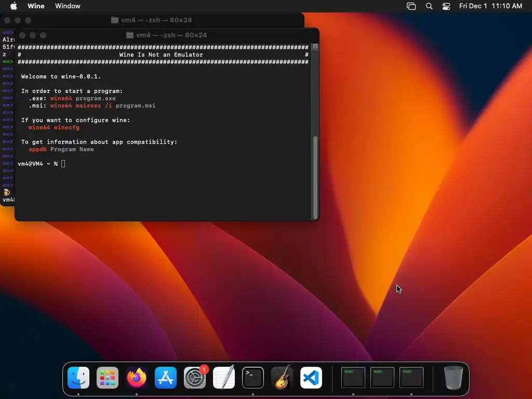
Task: Click 'program.exe' text in terminal
Action: point(96,98)
